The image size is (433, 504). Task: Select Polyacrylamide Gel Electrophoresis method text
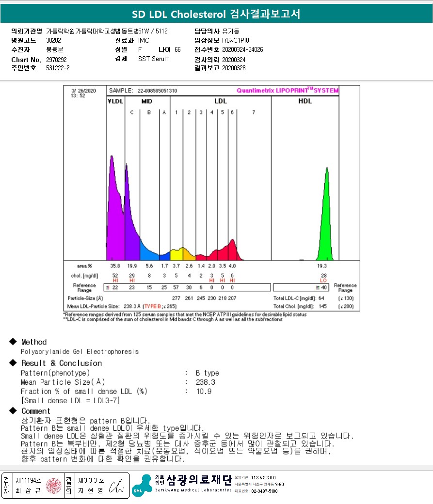pyautogui.click(x=80, y=352)
